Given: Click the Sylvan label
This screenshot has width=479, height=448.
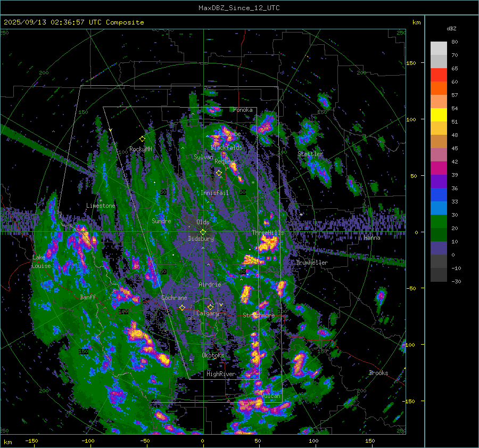Looking at the screenshot, I should (x=203, y=157).
